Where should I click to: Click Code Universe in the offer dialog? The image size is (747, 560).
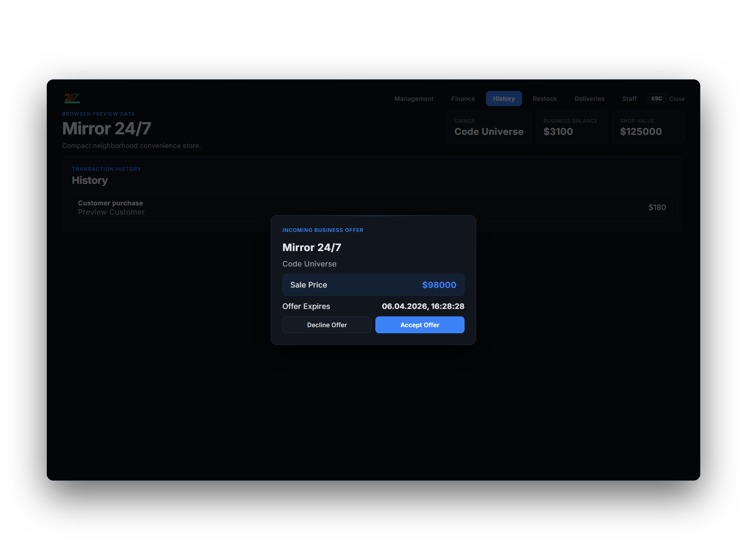click(x=310, y=264)
